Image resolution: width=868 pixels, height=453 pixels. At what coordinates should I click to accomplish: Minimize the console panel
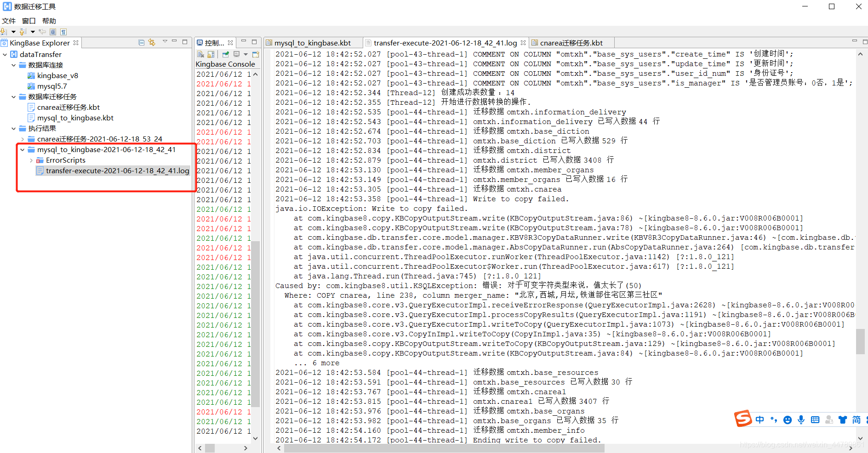(244, 41)
